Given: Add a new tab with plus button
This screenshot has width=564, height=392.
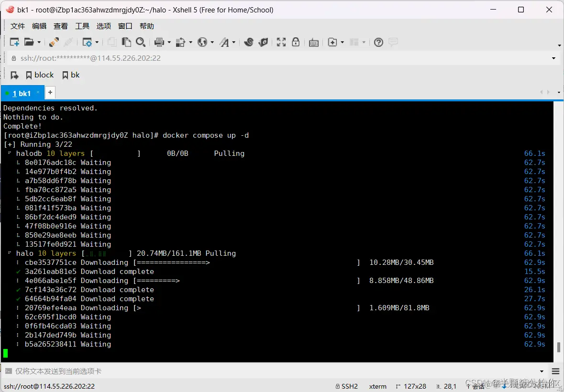Looking at the screenshot, I should 50,92.
